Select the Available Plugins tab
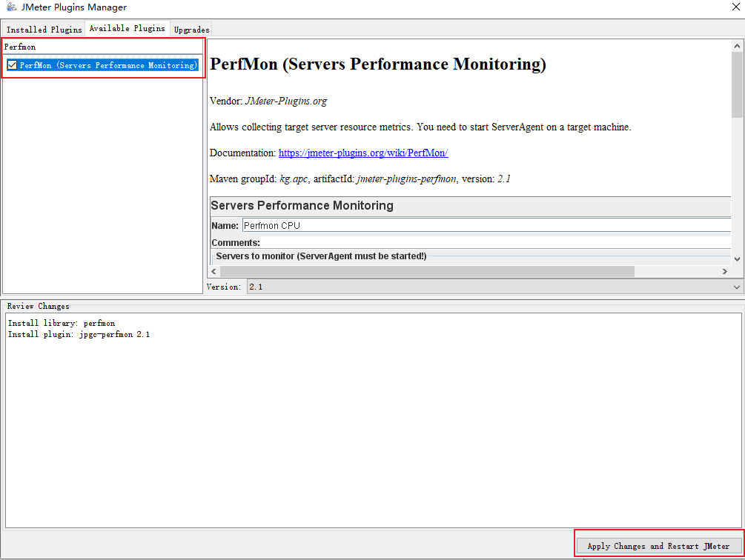Image resolution: width=745 pixels, height=560 pixels. (128, 28)
